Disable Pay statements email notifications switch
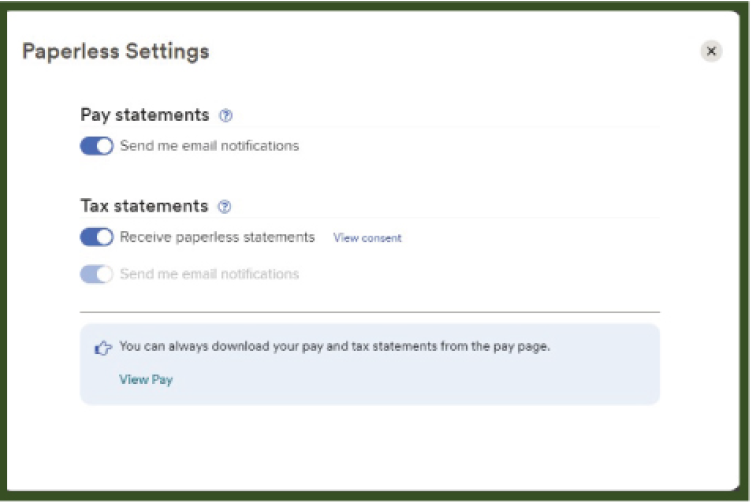751x502 pixels. tap(97, 146)
